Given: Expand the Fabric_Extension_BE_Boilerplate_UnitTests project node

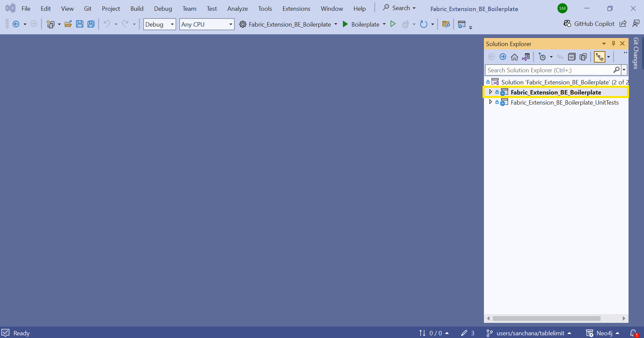Looking at the screenshot, I should (x=491, y=102).
